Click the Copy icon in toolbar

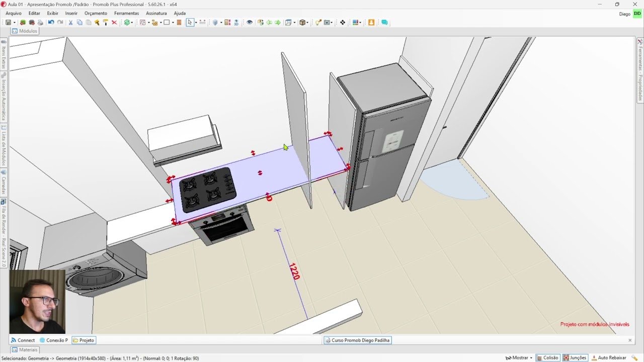pos(79,22)
